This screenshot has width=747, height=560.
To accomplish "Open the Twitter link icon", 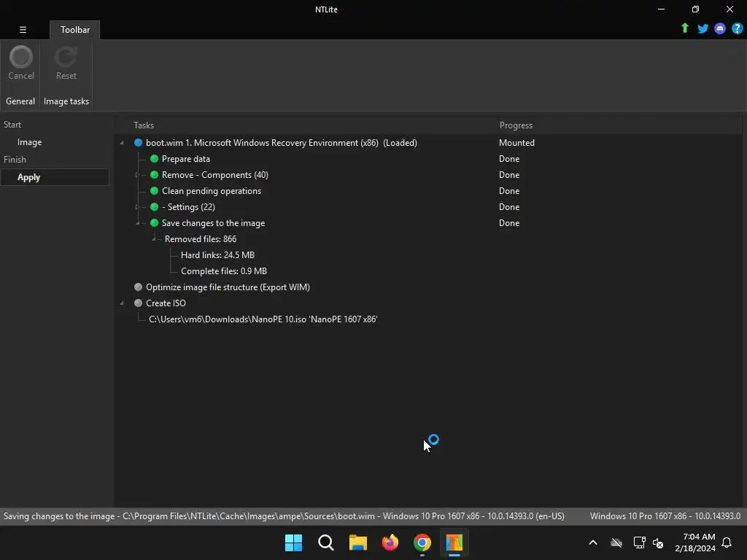I will coord(703,28).
